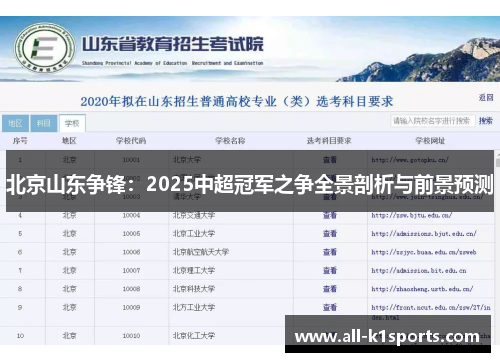This screenshot has width=500, height=362.
Task: Open 查看 for 北京工业大学
Action: pyautogui.click(x=330, y=234)
